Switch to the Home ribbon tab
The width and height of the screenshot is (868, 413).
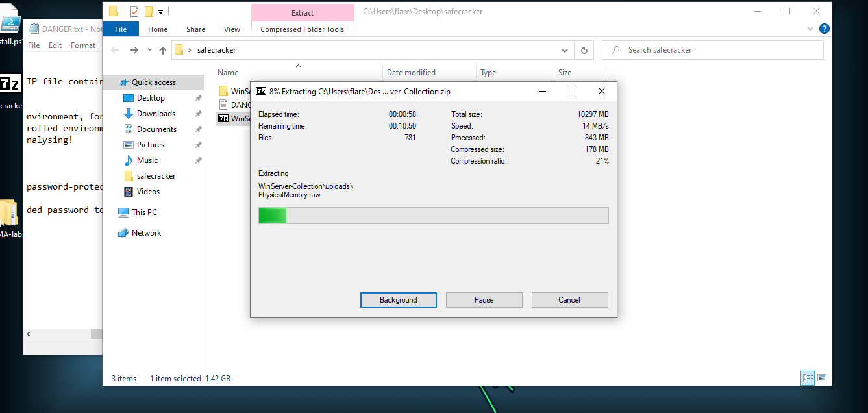point(158,29)
